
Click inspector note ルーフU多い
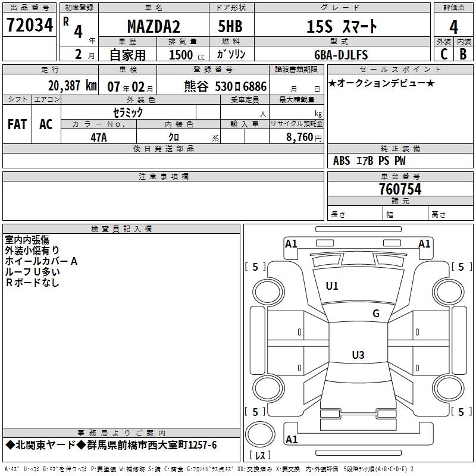pyautogui.click(x=33, y=272)
